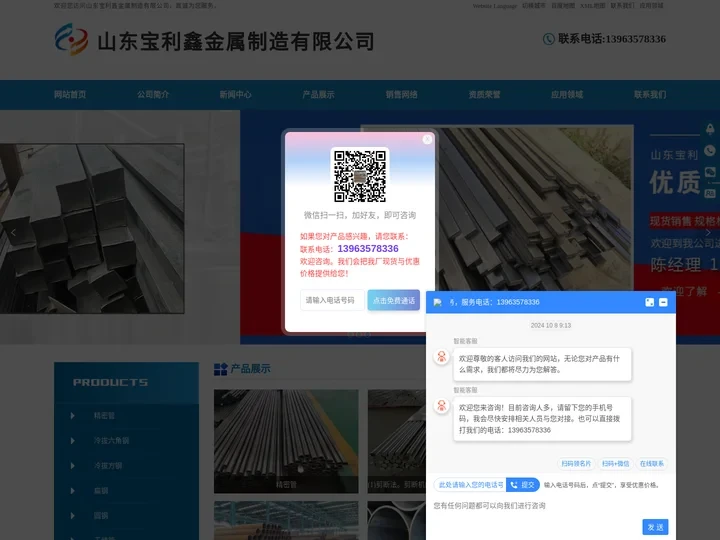Open 新闻中心 in navigation bar
The height and width of the screenshot is (540, 720).
[x=236, y=95]
